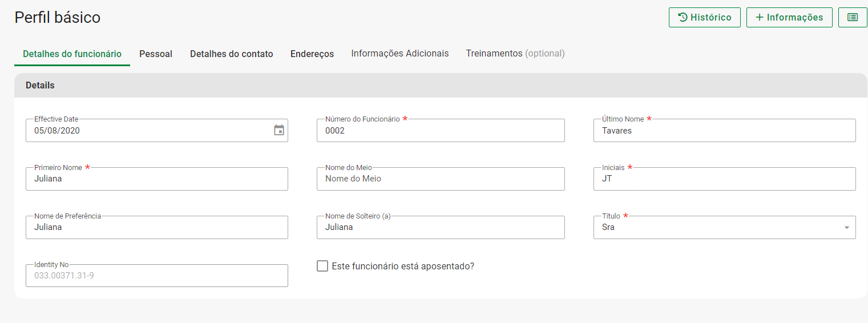Focus the Último Nome input field
The image size is (868, 323).
(x=724, y=131)
